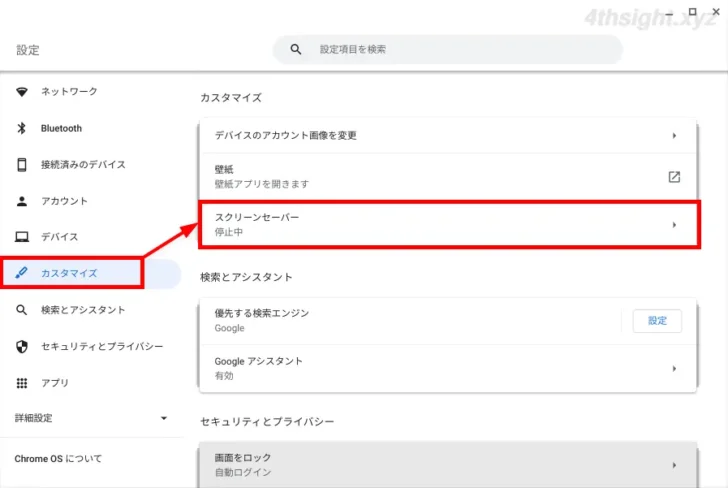Click chevron on スクリーンセーバー row
The image size is (728, 488).
(674, 225)
